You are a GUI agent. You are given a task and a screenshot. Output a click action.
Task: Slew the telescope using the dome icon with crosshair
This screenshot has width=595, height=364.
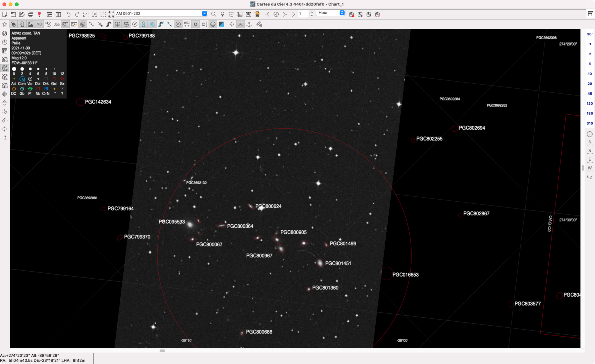coord(360,14)
